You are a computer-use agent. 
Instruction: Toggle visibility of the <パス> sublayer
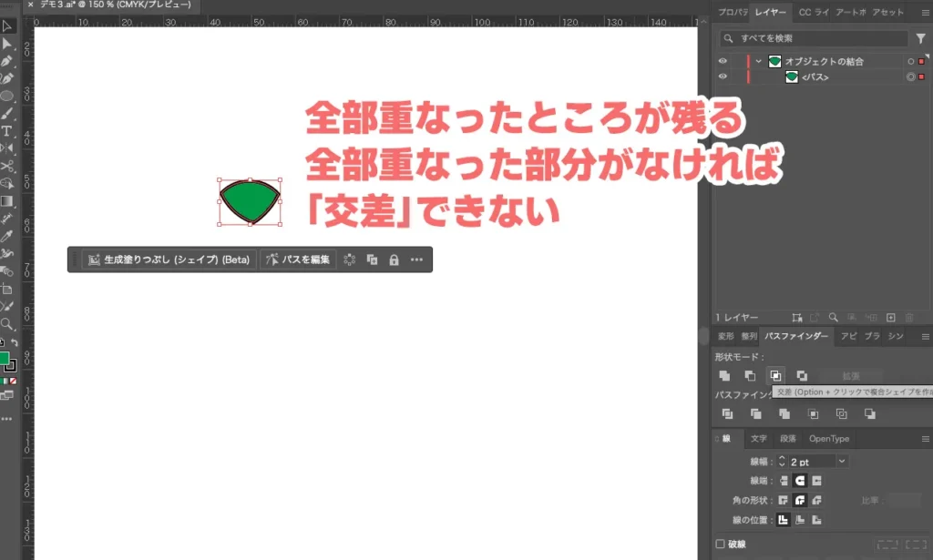(723, 76)
